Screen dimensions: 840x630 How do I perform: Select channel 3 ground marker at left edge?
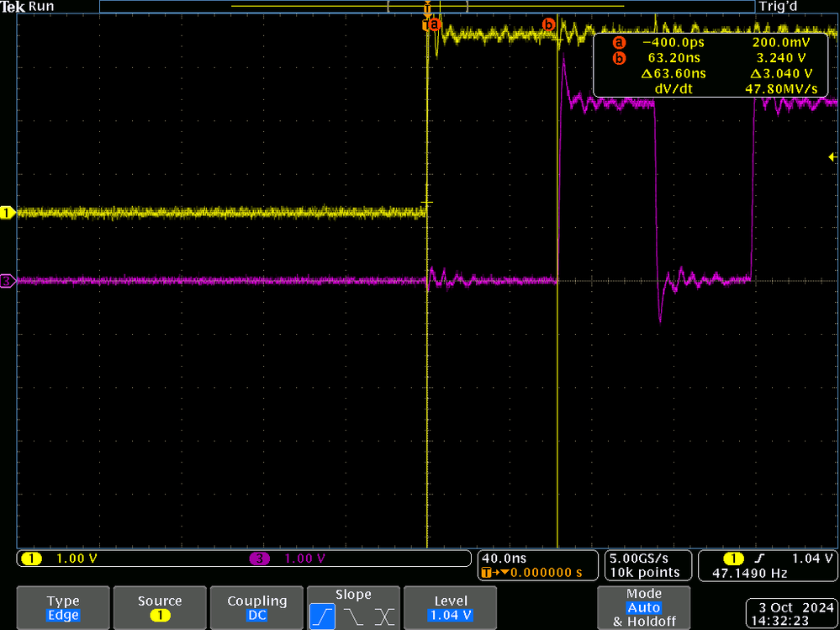8,280
